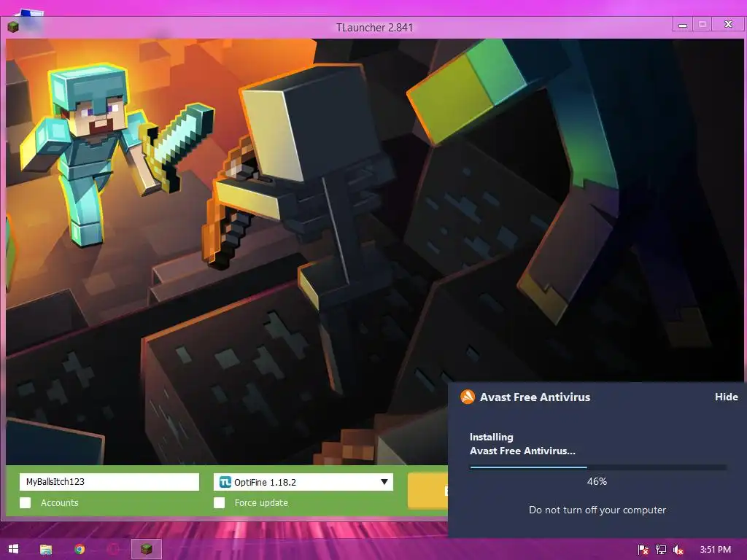Hide the Avast Free Antivirus popup
The width and height of the screenshot is (747, 560).
pos(726,397)
